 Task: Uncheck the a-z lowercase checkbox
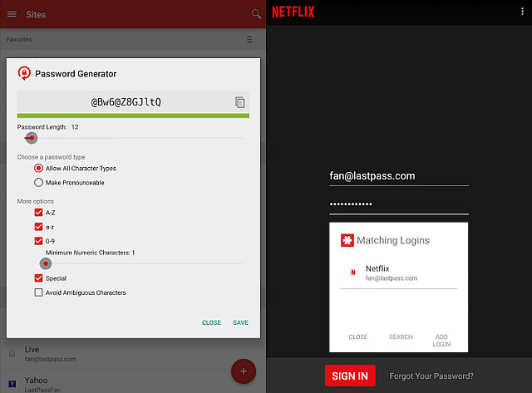[38, 227]
